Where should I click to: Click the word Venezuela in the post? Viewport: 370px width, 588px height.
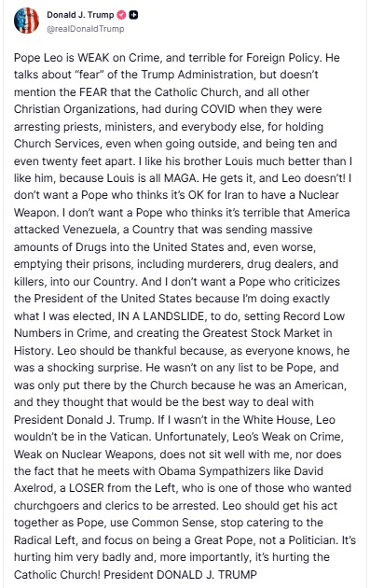click(90, 230)
